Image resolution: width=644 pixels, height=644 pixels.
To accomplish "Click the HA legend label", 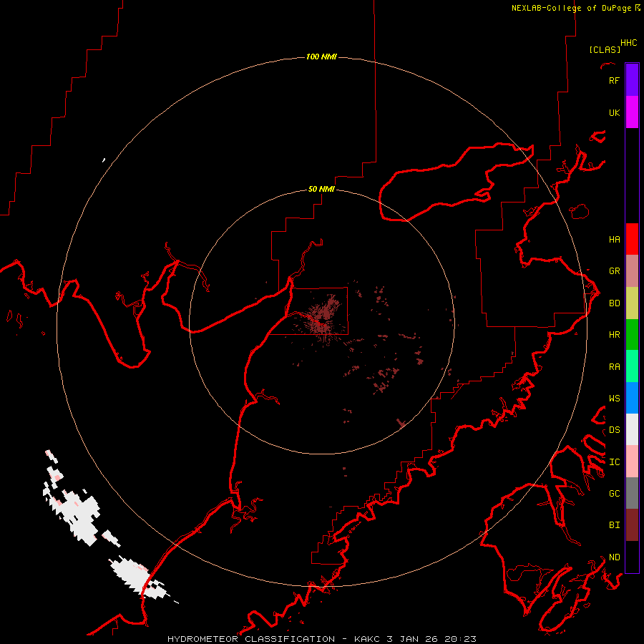I will coord(614,240).
